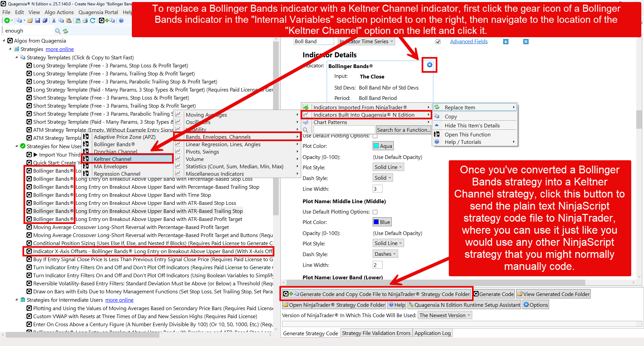Viewport: 644px width, 346px height.
Task: Click the algo icon before the Indicator X-Axis Offsets row
Action: point(29,251)
